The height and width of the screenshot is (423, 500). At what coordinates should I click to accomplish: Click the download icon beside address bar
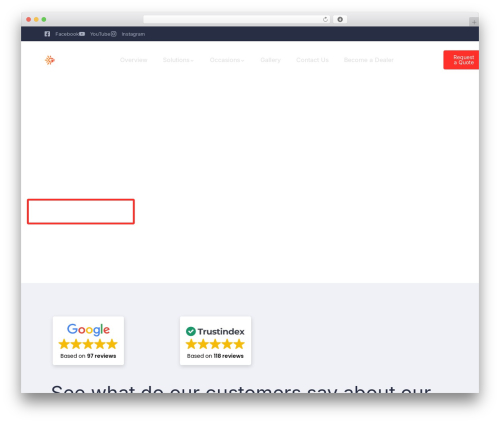pos(340,19)
